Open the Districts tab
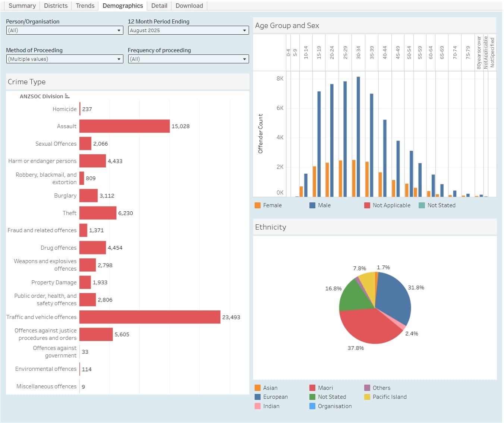This screenshot has height=423, width=504. (56, 6)
